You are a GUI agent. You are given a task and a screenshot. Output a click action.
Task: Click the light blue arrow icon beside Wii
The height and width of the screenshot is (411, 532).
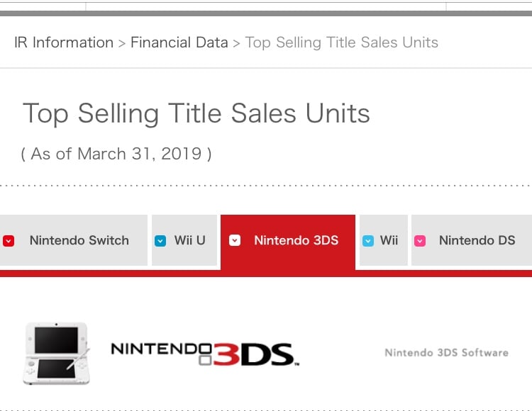[x=367, y=241]
